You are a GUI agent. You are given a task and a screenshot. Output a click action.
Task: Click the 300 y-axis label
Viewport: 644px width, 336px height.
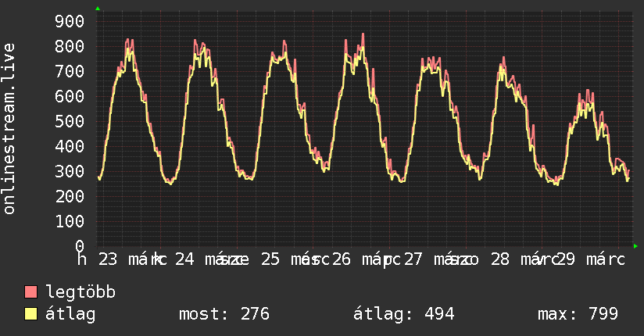coord(70,171)
